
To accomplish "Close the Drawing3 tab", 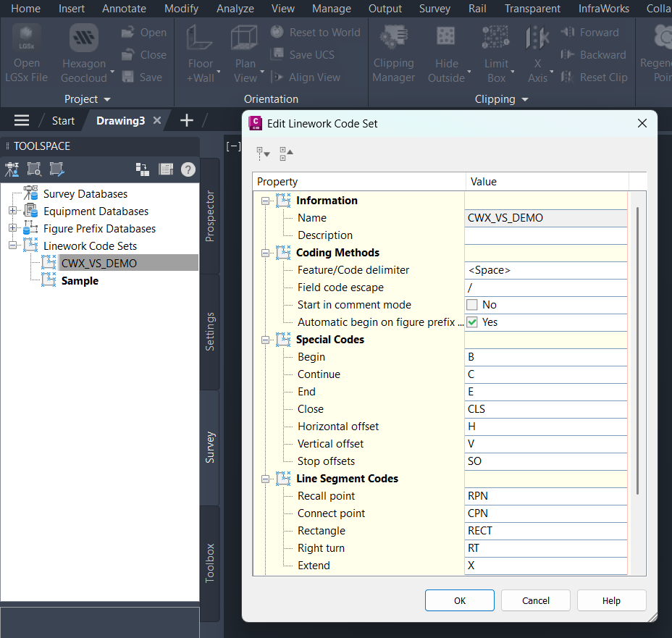I will point(157,120).
